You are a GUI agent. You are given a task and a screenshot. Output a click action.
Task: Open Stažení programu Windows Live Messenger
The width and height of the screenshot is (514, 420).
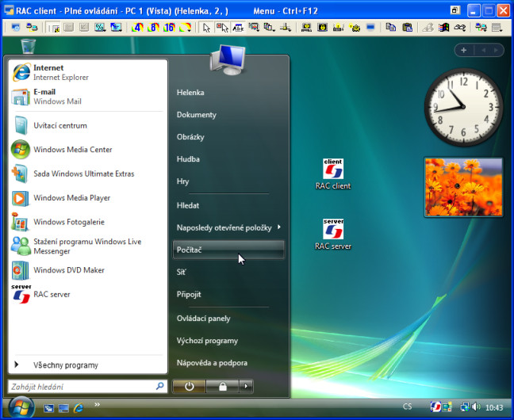click(87, 246)
